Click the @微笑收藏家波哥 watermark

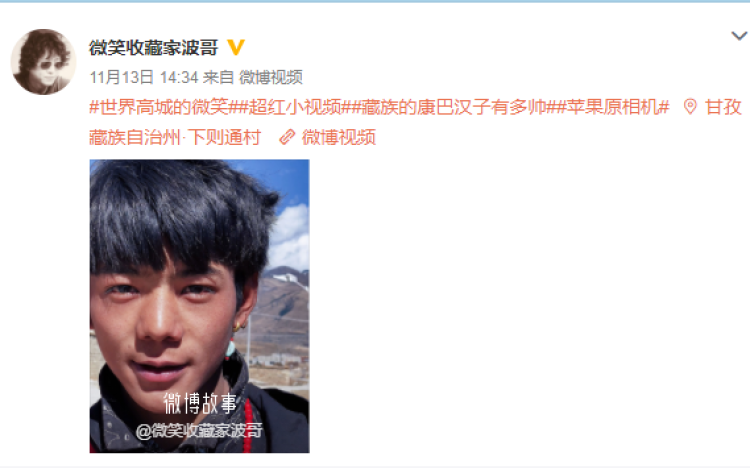tap(199, 431)
